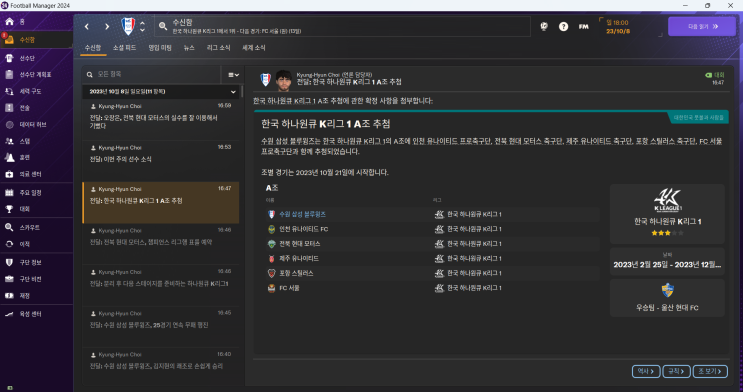Open 전북 현대 모터스 row
Image resolution: width=743 pixels, height=392 pixels.
point(433,244)
